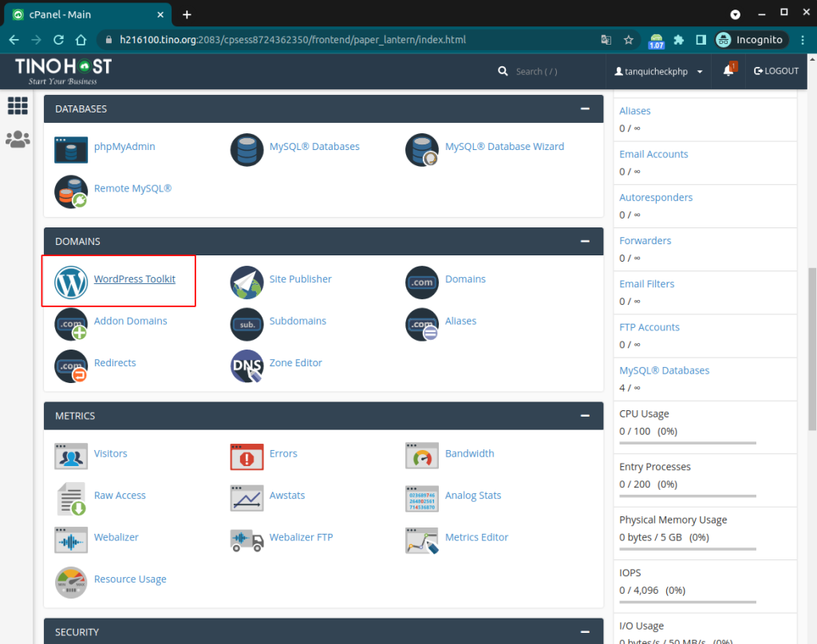The width and height of the screenshot is (817, 644).
Task: Click the Email Accounts statistics link
Action: point(653,154)
